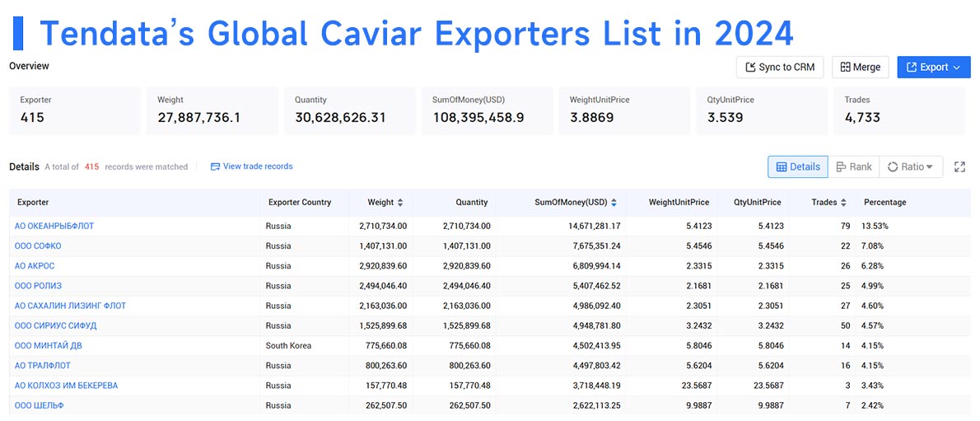
Task: Click the Percentage column header
Action: 885,203
